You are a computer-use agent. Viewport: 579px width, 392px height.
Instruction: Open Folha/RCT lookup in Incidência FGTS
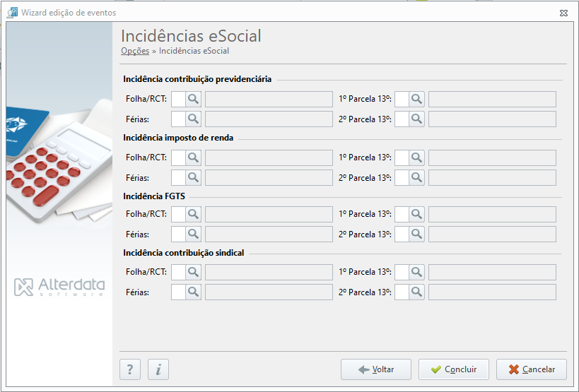[x=193, y=214]
